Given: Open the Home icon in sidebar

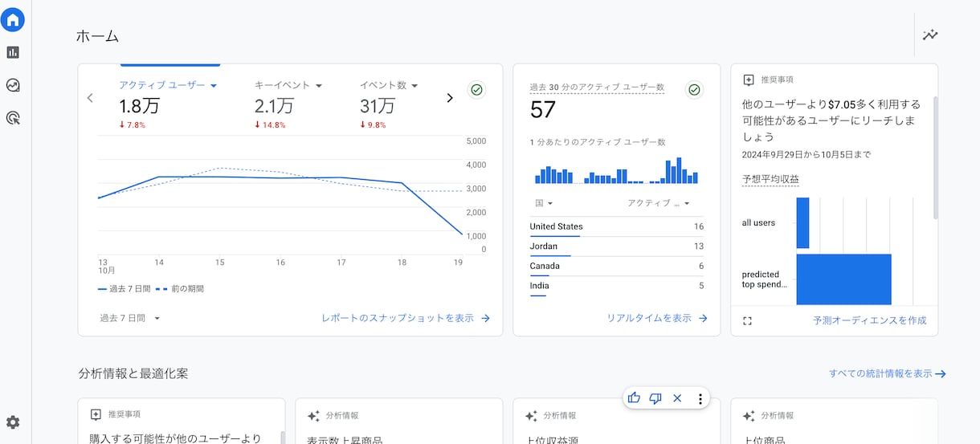Looking at the screenshot, I should coord(12,20).
